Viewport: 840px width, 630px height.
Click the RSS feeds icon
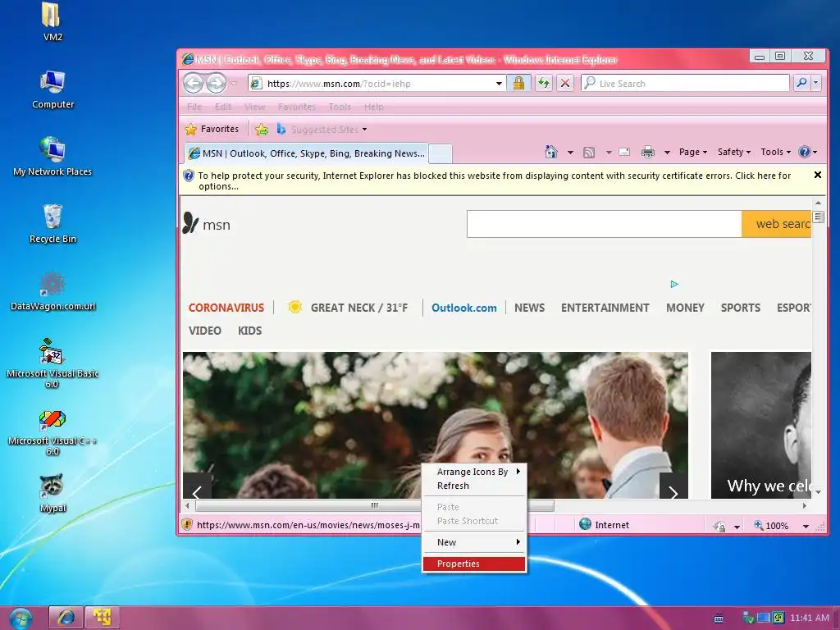[589, 153]
